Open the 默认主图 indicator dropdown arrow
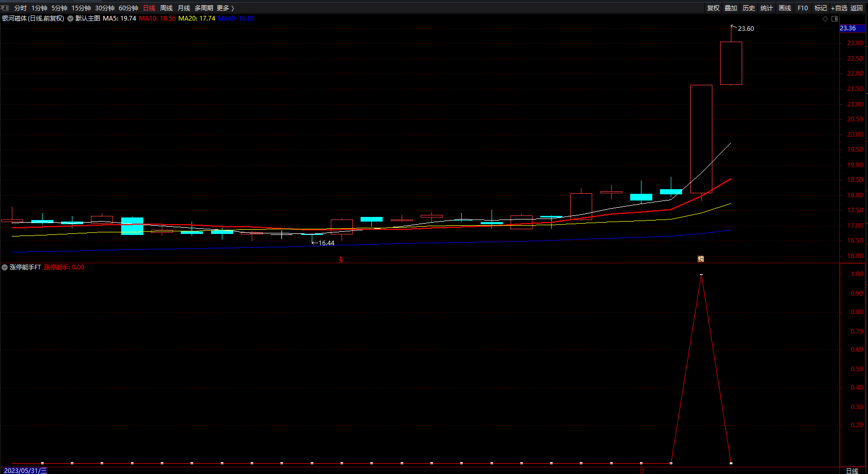The height and width of the screenshot is (474, 868). [x=70, y=19]
